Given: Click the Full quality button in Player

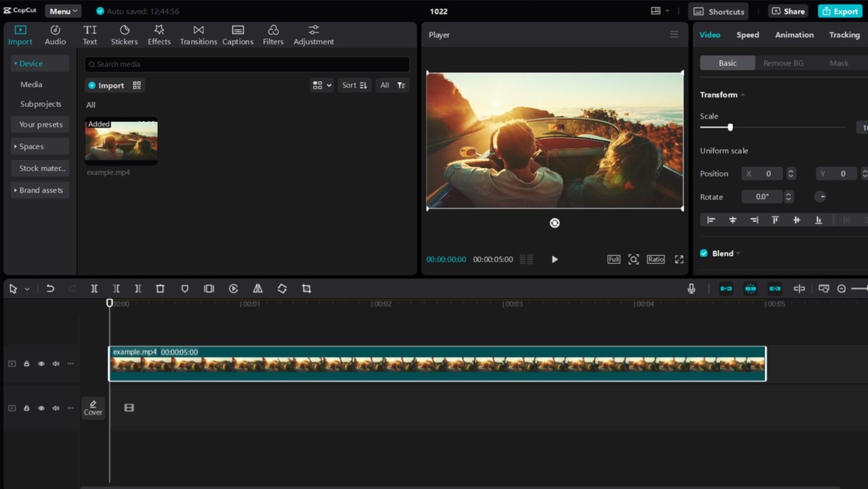Looking at the screenshot, I should (x=613, y=259).
